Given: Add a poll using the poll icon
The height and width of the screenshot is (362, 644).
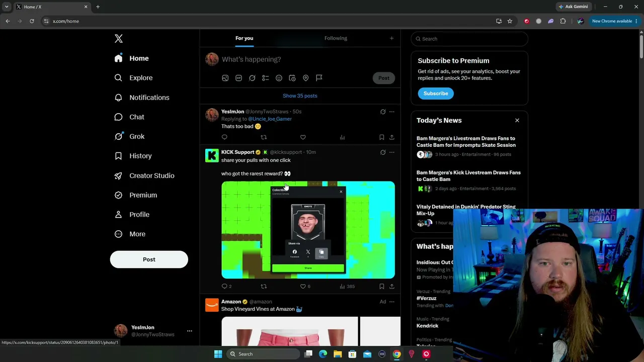Looking at the screenshot, I should coord(266,78).
